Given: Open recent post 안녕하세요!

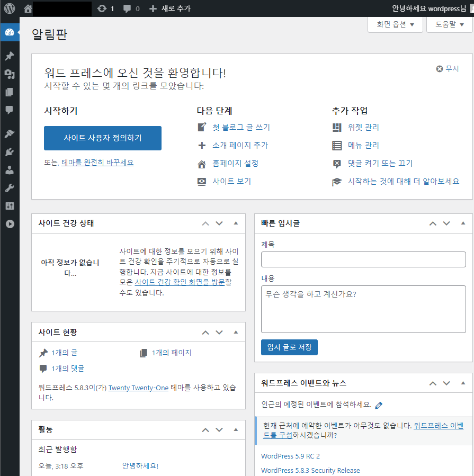Looking at the screenshot, I should [140, 466].
